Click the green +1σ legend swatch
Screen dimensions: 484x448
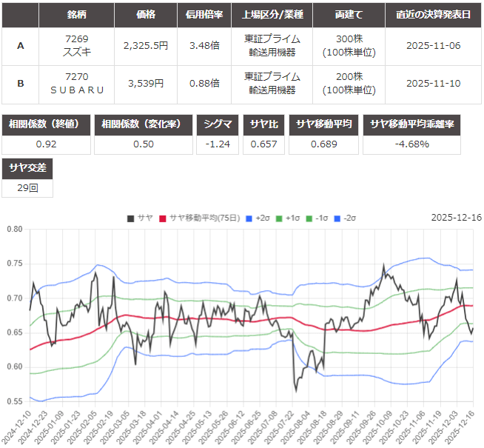280,218
